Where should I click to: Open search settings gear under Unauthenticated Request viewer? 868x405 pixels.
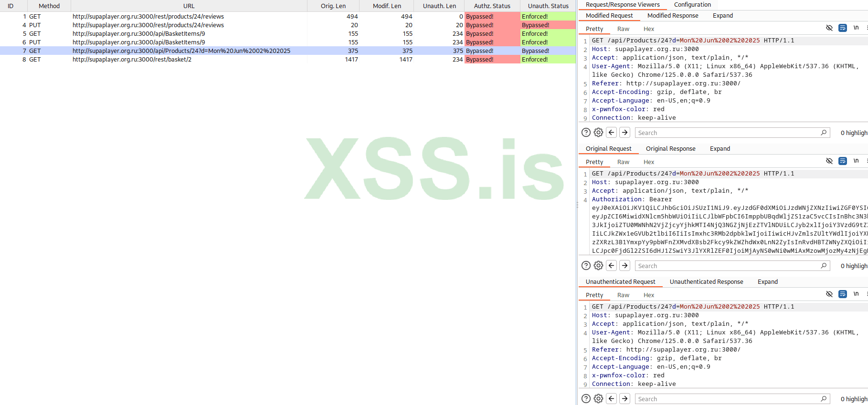click(x=598, y=399)
